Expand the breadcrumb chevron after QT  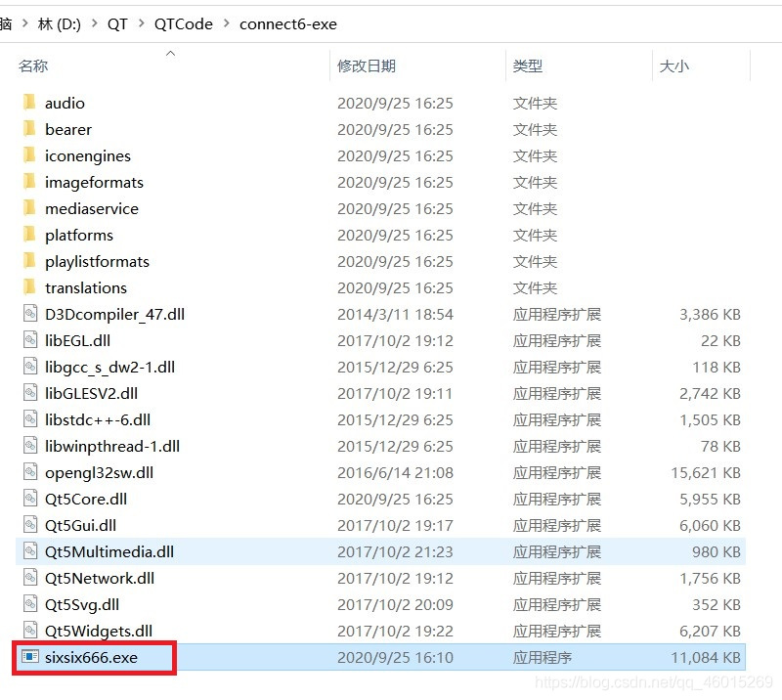tap(141, 23)
